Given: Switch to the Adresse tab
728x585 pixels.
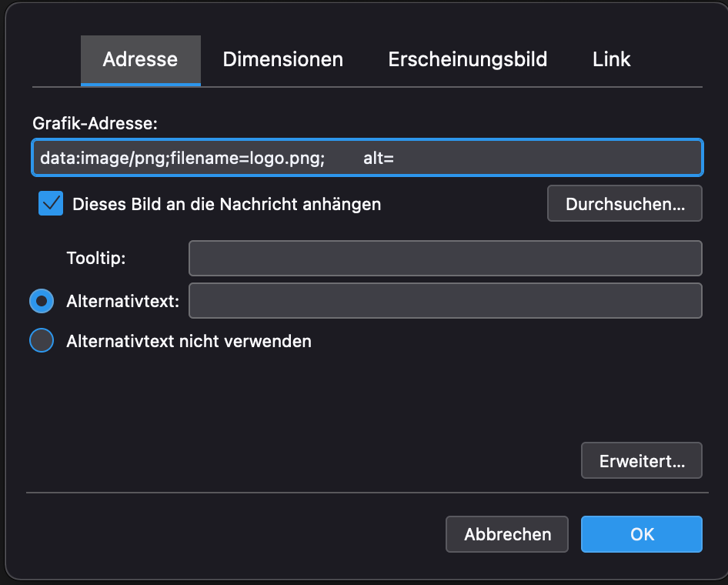Looking at the screenshot, I should tap(140, 59).
